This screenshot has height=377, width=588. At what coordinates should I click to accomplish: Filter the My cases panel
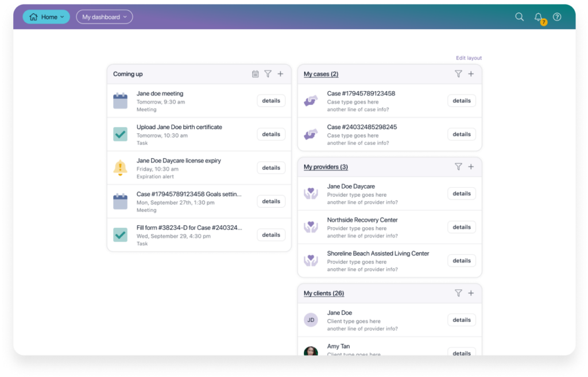pyautogui.click(x=458, y=74)
